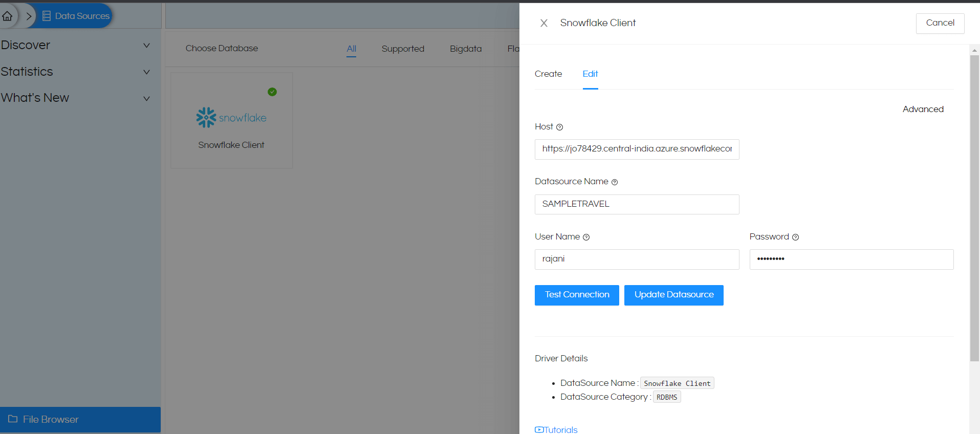Open the Statistics sidebar section
980x434 pixels.
27,72
